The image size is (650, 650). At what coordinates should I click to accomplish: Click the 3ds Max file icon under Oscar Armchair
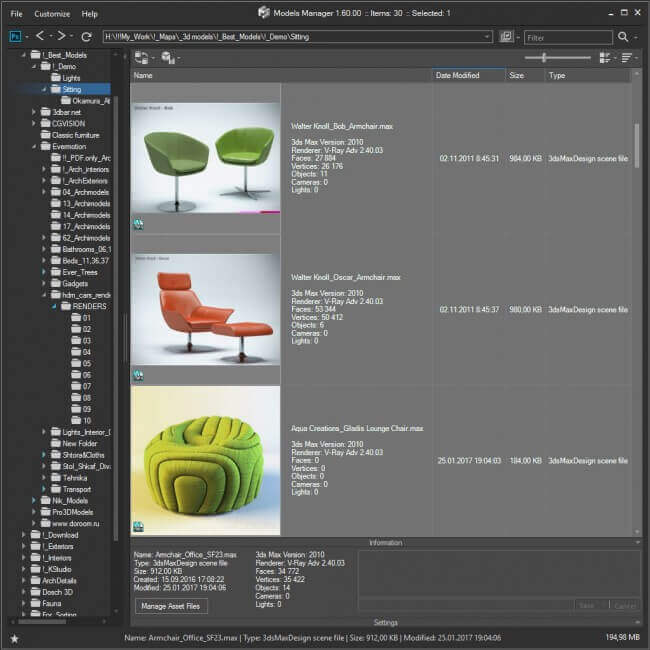138,376
